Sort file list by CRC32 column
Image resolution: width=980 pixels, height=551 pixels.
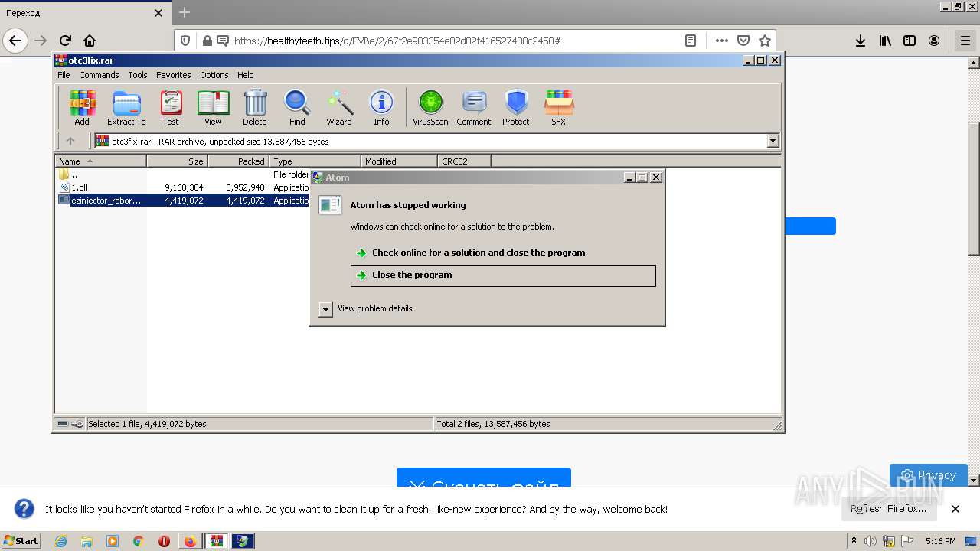(x=464, y=161)
